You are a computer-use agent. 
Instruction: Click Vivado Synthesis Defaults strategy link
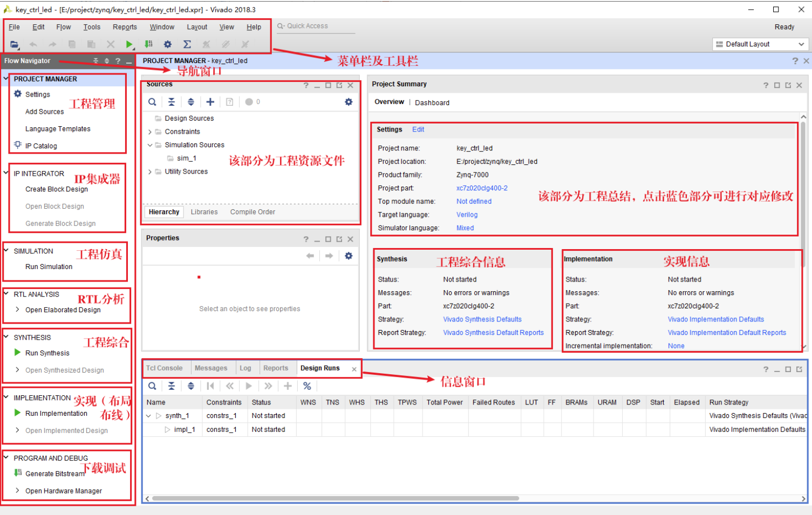pyautogui.click(x=482, y=319)
